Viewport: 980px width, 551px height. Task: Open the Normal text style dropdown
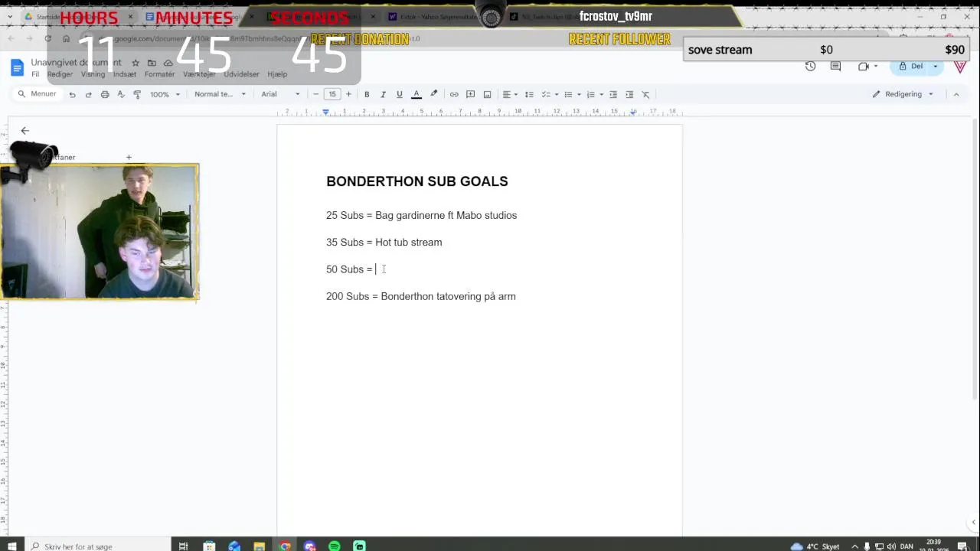[x=220, y=94]
